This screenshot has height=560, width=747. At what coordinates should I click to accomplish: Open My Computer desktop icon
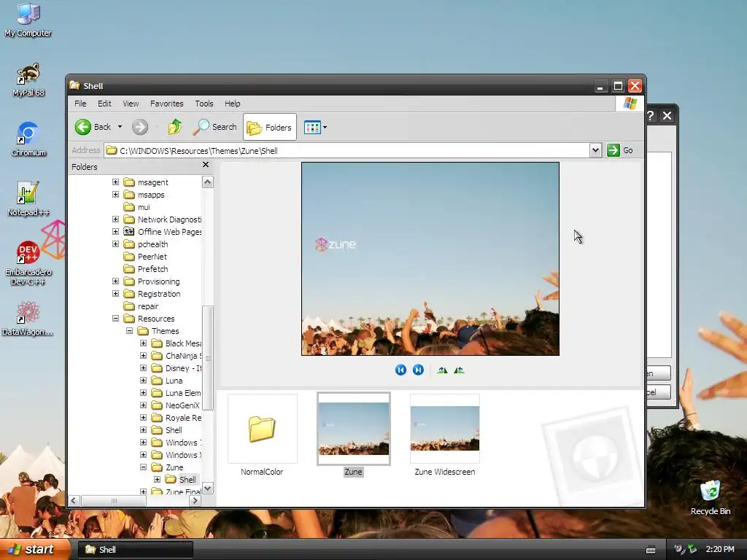pyautogui.click(x=28, y=20)
